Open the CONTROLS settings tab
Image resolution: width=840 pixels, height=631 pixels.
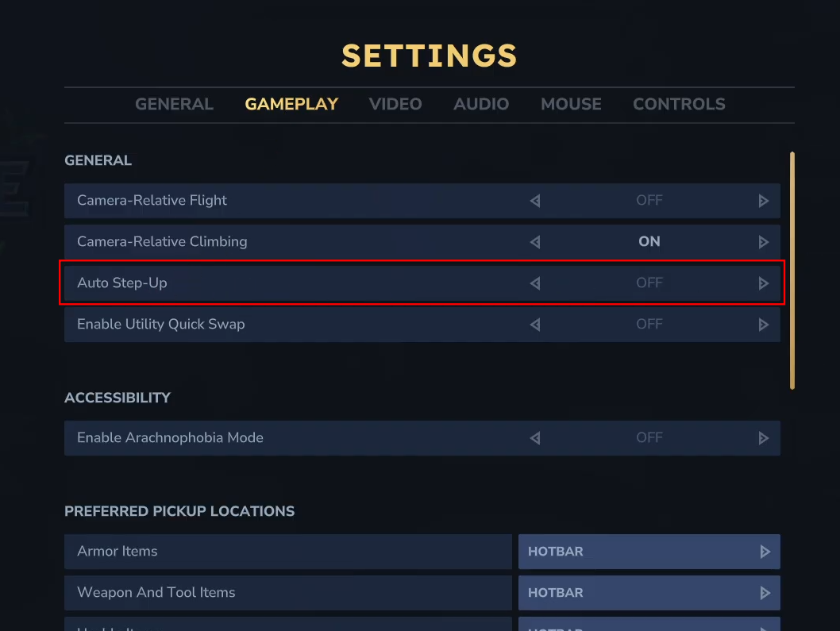[x=679, y=104]
